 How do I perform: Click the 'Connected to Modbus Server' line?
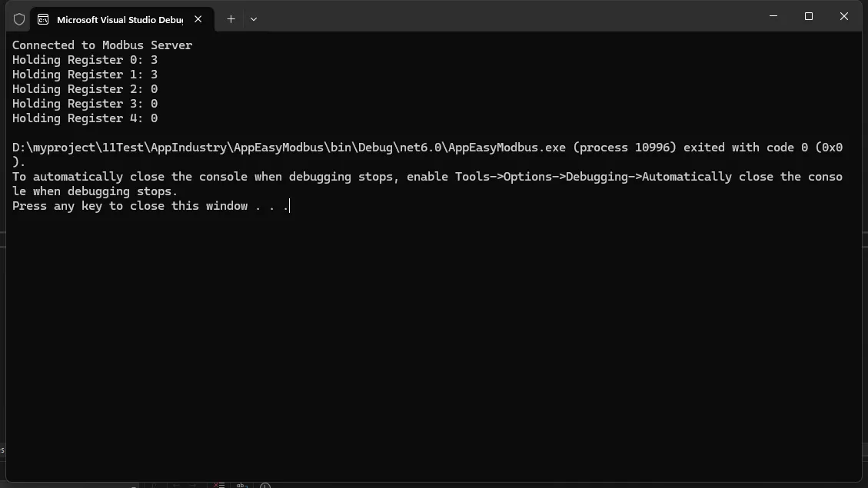pos(102,45)
